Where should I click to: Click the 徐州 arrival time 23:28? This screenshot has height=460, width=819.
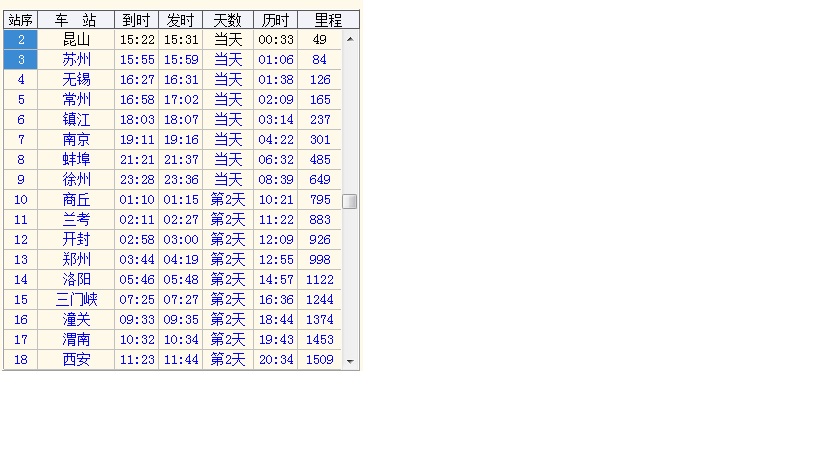click(x=136, y=180)
